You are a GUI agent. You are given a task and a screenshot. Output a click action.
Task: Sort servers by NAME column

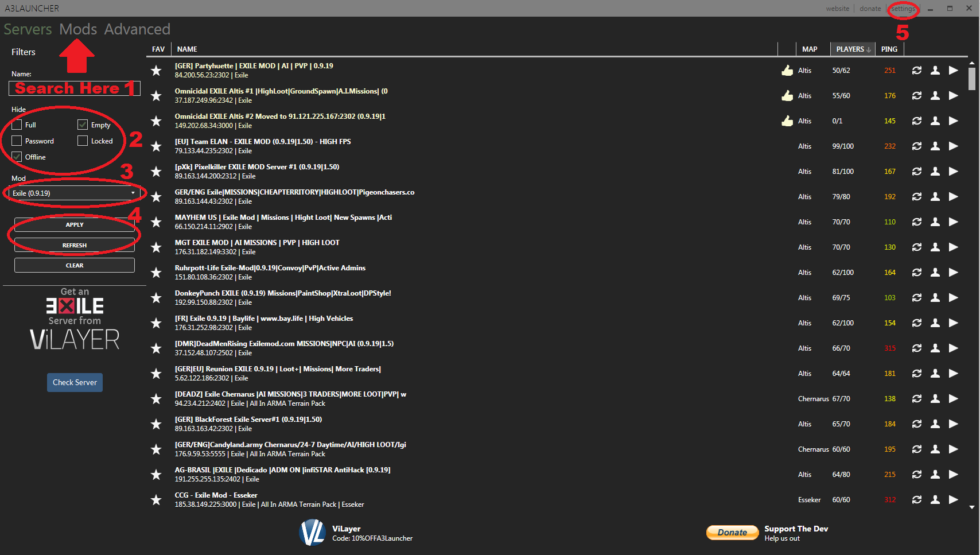[187, 49]
